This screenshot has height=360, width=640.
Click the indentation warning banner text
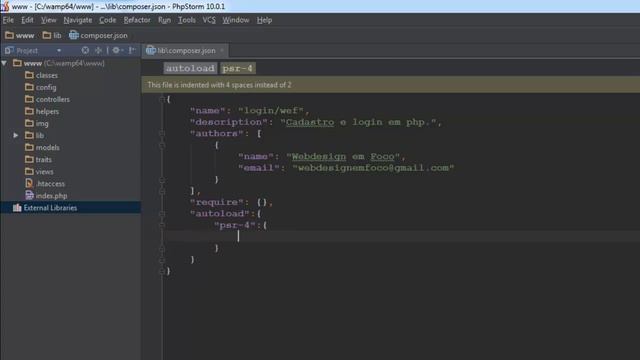(x=219, y=85)
